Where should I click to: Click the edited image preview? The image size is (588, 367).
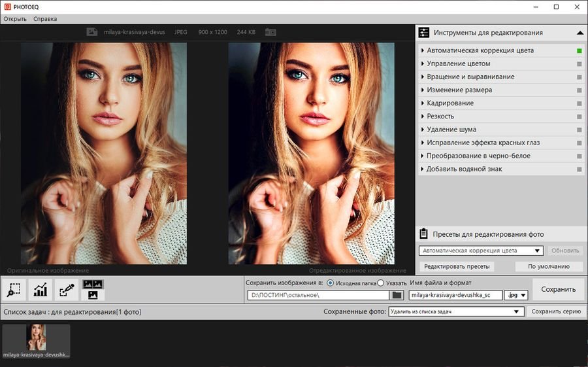point(311,153)
